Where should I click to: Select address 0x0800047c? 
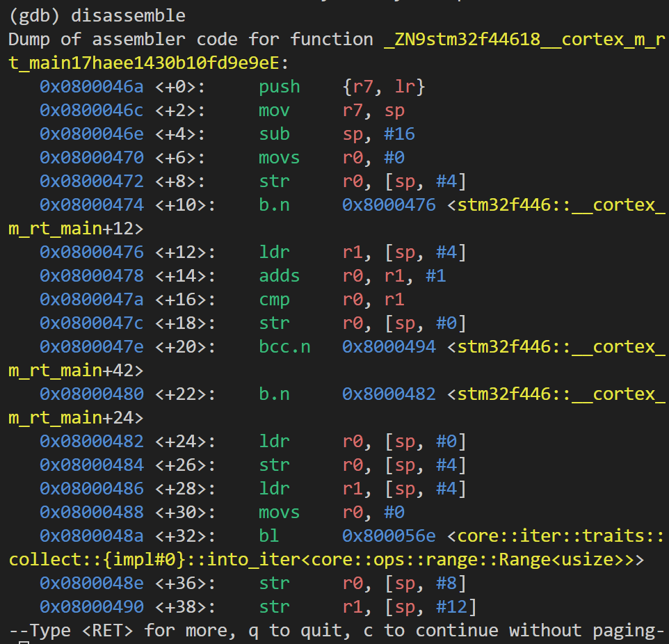pyautogui.click(x=92, y=323)
